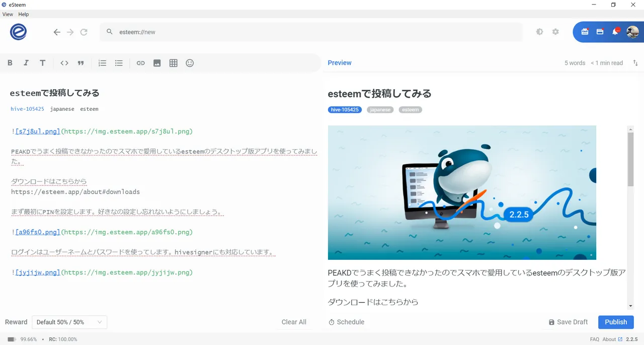Viewport: 644px width, 345px height.
Task: Click the voting power battery icon
Action: click(x=12, y=339)
